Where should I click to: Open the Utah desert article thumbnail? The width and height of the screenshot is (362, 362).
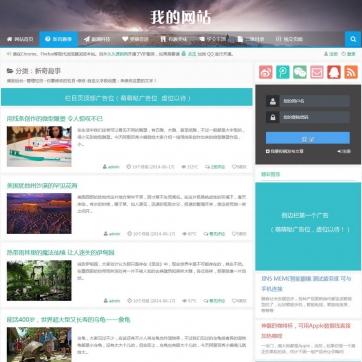(x=39, y=213)
